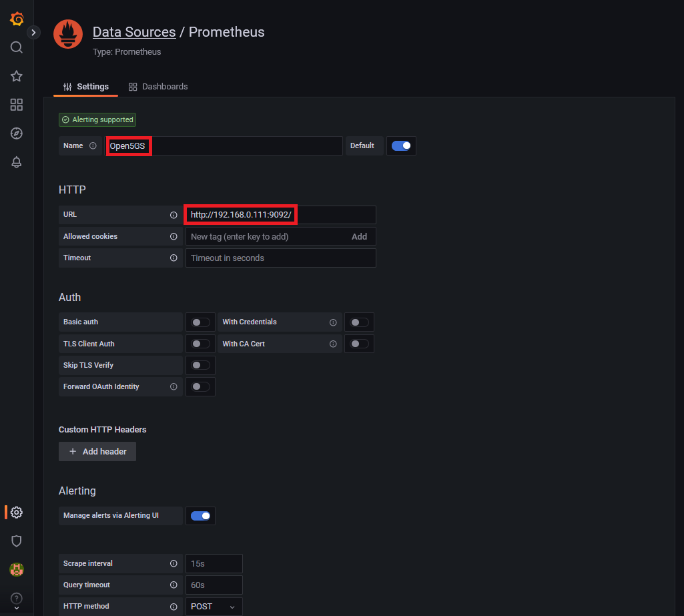Viewport: 684px width, 616px height.
Task: Switch to the Settings tab
Action: click(86, 86)
